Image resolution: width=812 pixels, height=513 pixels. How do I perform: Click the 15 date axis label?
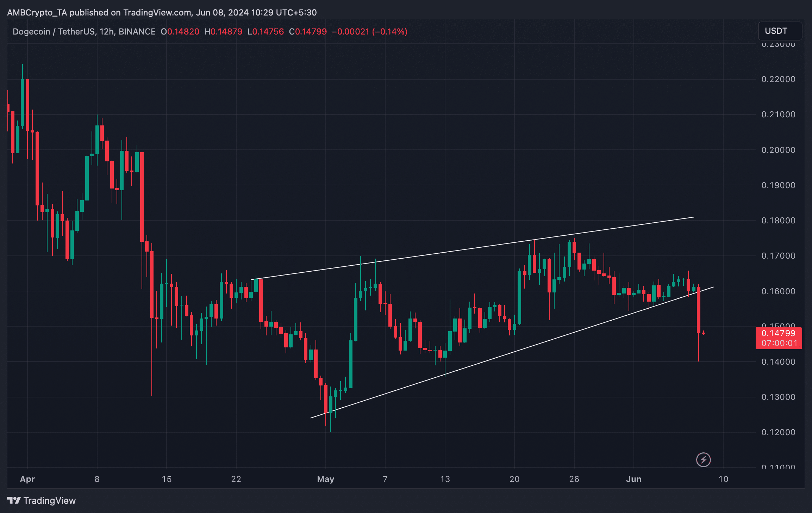[167, 479]
